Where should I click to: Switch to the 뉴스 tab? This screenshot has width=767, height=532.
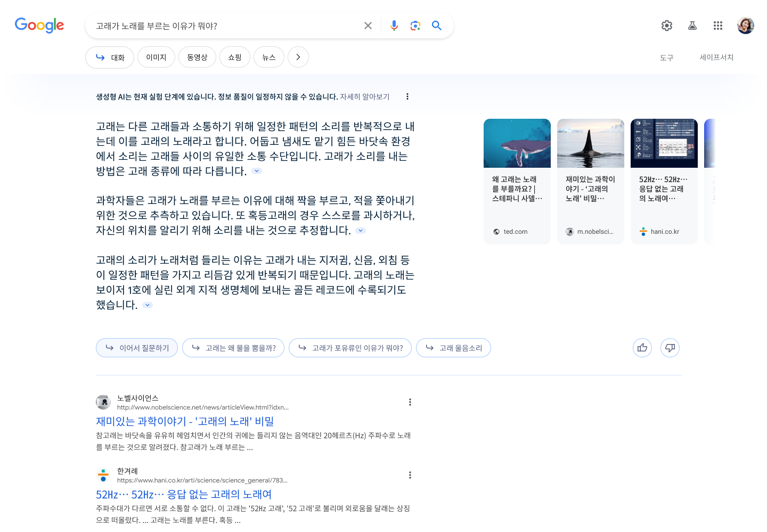(268, 57)
